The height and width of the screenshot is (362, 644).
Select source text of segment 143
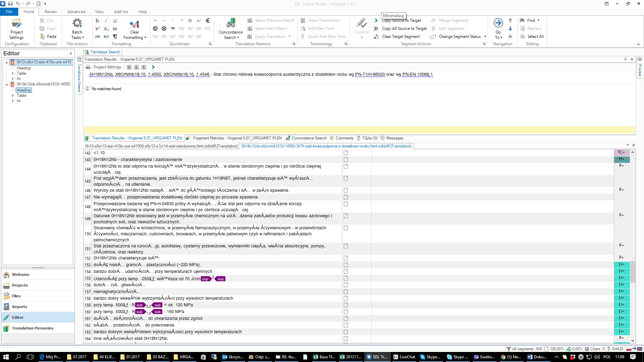pos(138,160)
